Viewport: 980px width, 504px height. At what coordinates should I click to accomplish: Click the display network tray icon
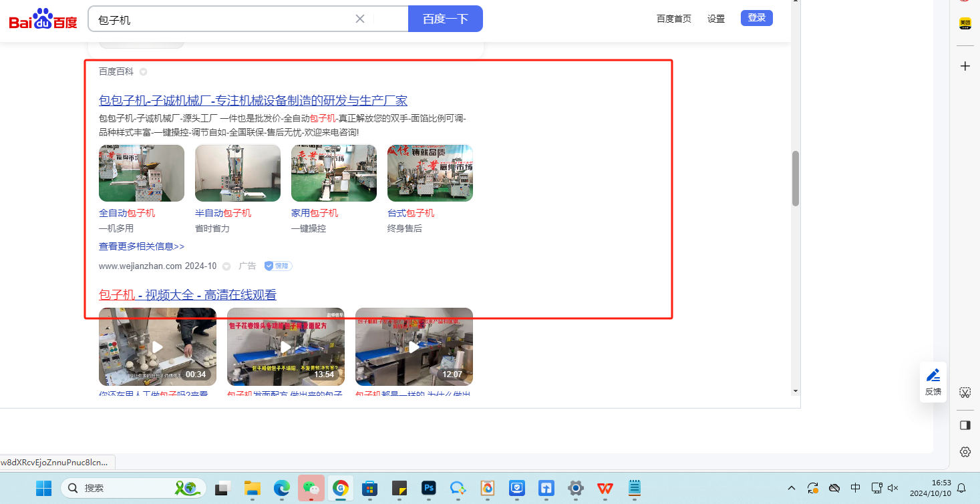(877, 488)
